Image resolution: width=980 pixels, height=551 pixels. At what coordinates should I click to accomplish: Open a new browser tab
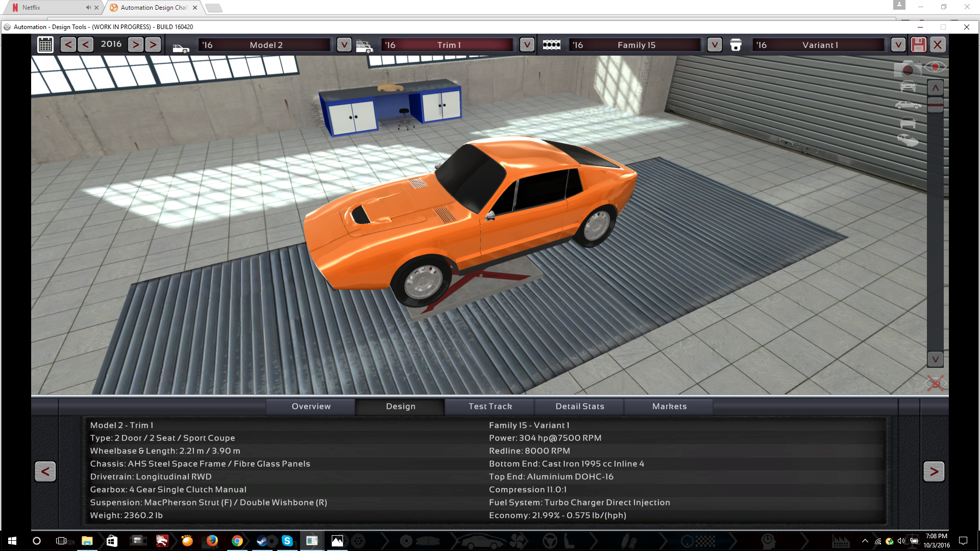tap(214, 8)
